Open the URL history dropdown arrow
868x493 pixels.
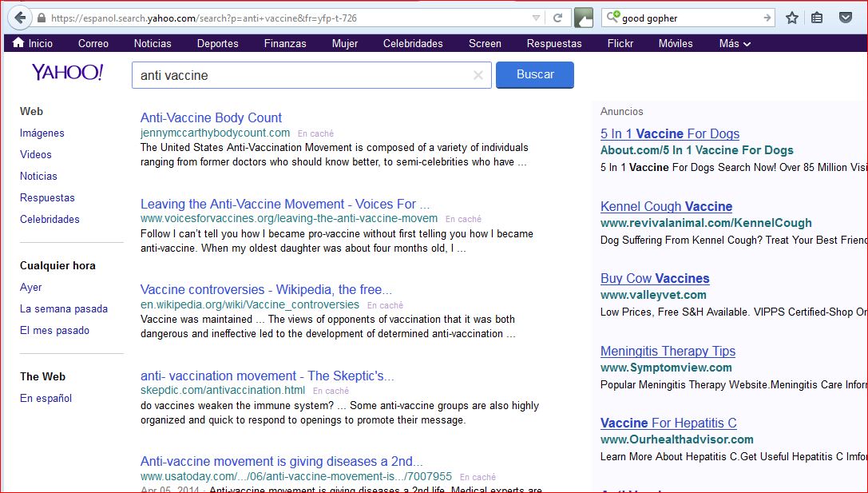pos(536,18)
